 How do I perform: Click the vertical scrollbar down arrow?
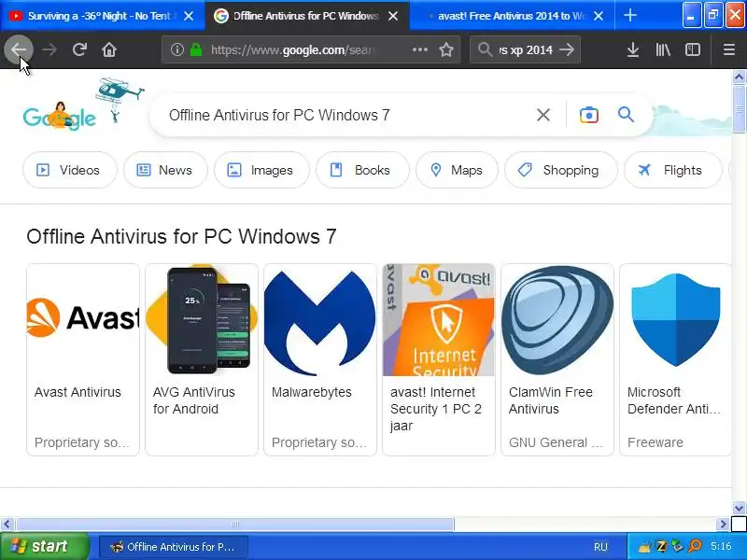pyautogui.click(x=739, y=508)
